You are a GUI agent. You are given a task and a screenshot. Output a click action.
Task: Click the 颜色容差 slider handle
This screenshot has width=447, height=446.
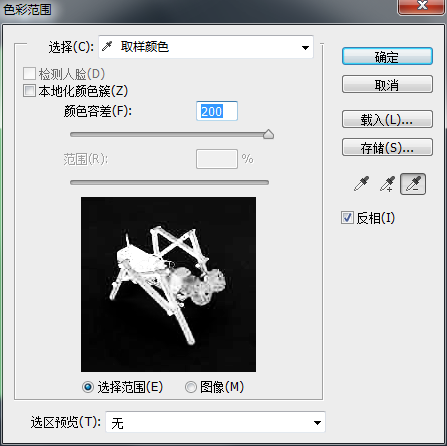click(268, 134)
